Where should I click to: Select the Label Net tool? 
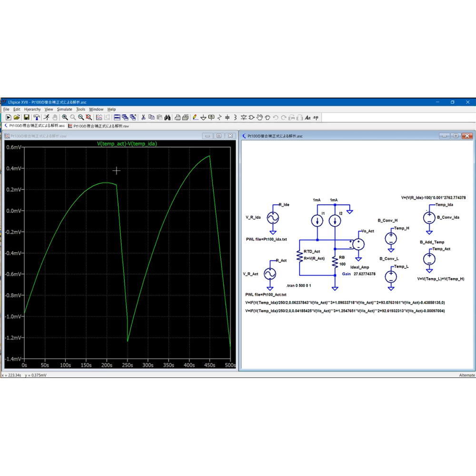(212, 117)
